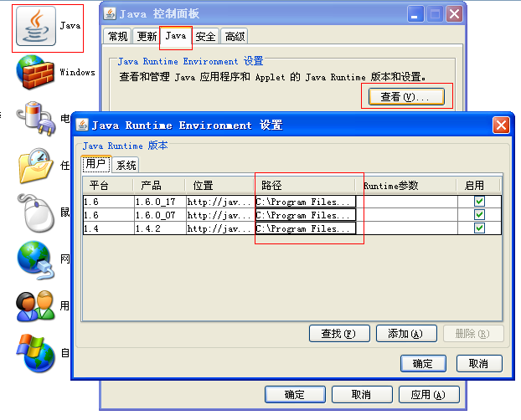The width and height of the screenshot is (521, 420).
Task: Select the Java tab in control panel
Action: click(176, 35)
